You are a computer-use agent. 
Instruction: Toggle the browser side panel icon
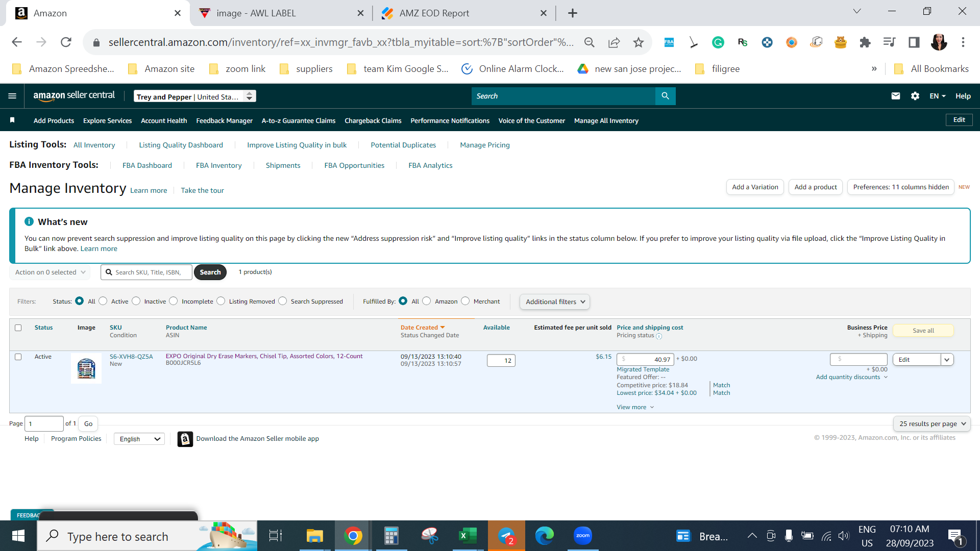coord(914,42)
